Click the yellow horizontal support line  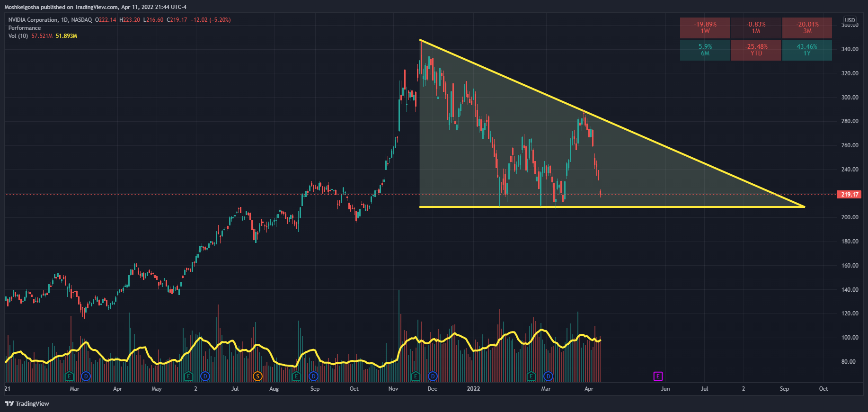coord(612,207)
